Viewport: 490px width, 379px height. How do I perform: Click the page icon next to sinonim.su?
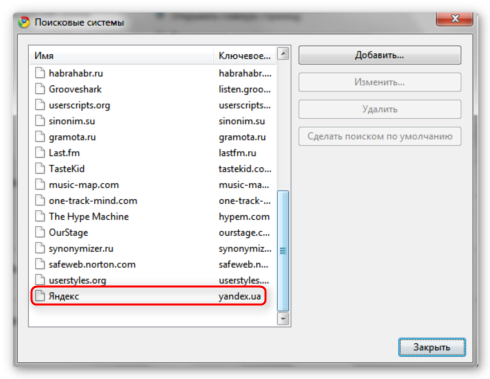pyautogui.click(x=40, y=121)
